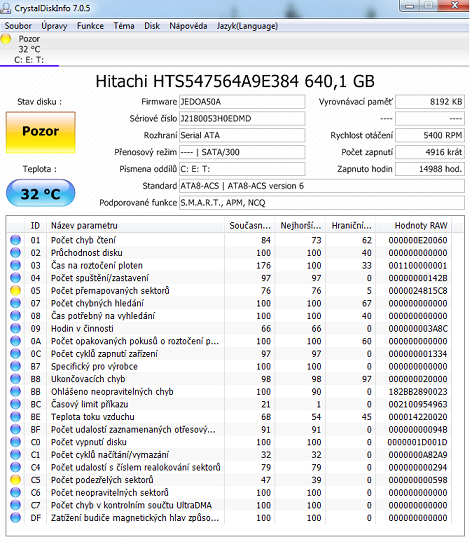Viewport: 472px width, 542px height.
Task: Click the Současn... column header
Action: click(x=249, y=226)
